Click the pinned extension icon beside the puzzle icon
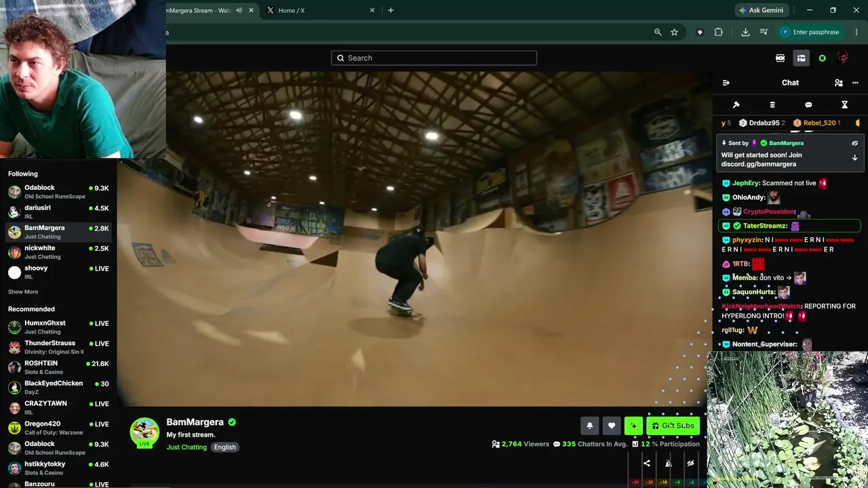Screen dimensions: 868x488 tap(700, 32)
